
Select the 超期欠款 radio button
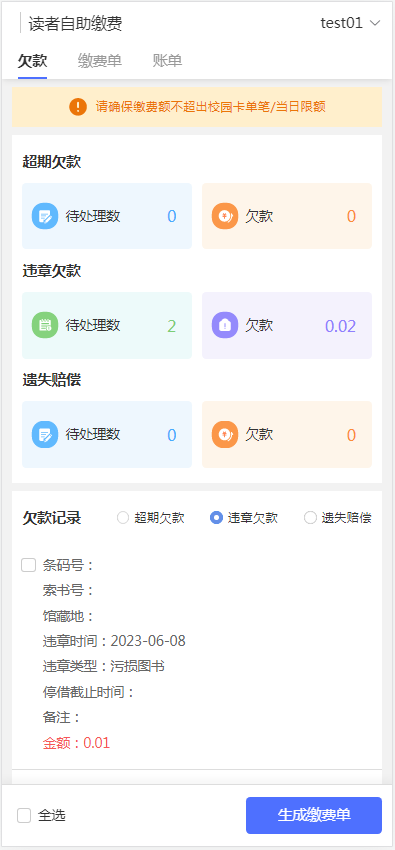pos(123,518)
